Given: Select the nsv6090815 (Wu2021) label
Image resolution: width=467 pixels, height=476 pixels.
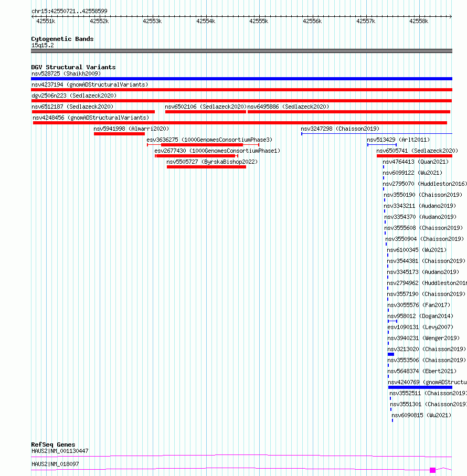Looking at the screenshot, I should click(421, 415).
